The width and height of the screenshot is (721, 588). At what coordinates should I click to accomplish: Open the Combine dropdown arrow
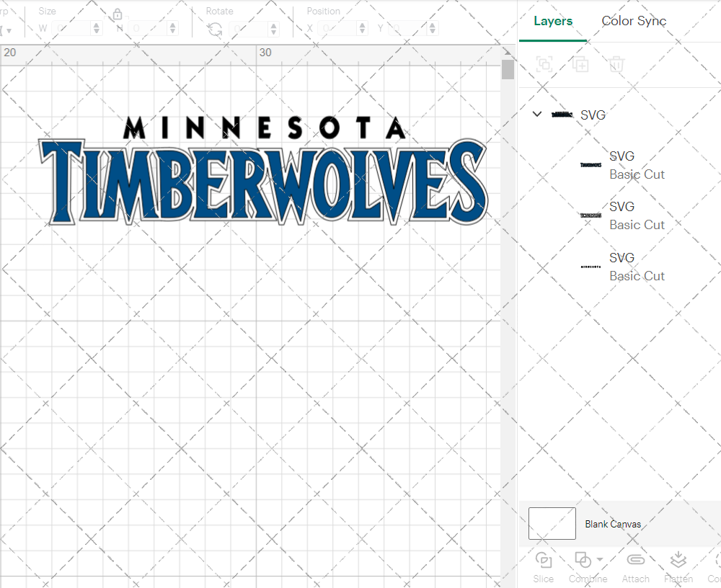point(600,559)
